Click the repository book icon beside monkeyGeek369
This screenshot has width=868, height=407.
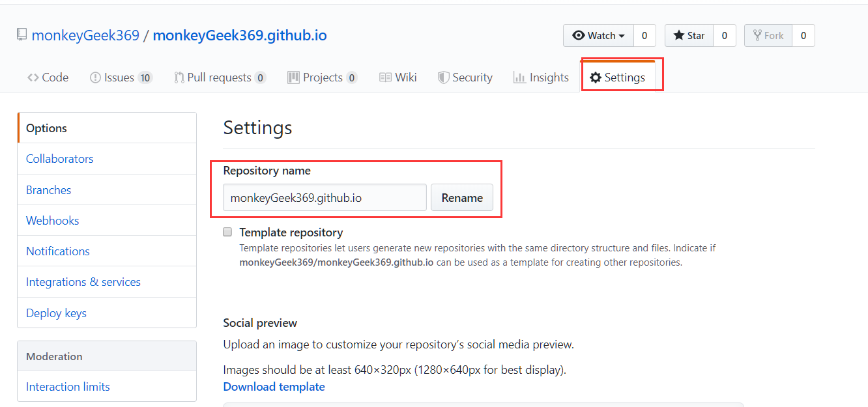pyautogui.click(x=22, y=35)
